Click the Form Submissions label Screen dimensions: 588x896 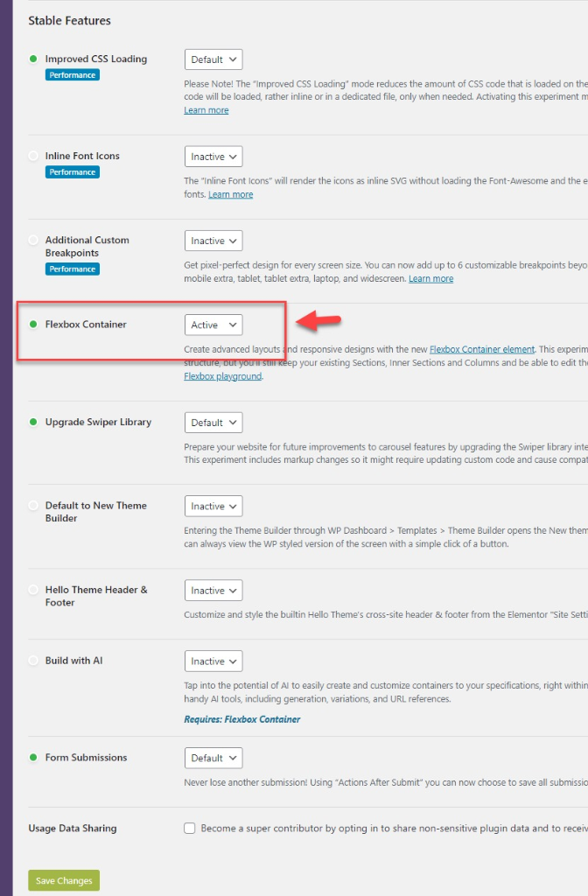[x=87, y=757]
